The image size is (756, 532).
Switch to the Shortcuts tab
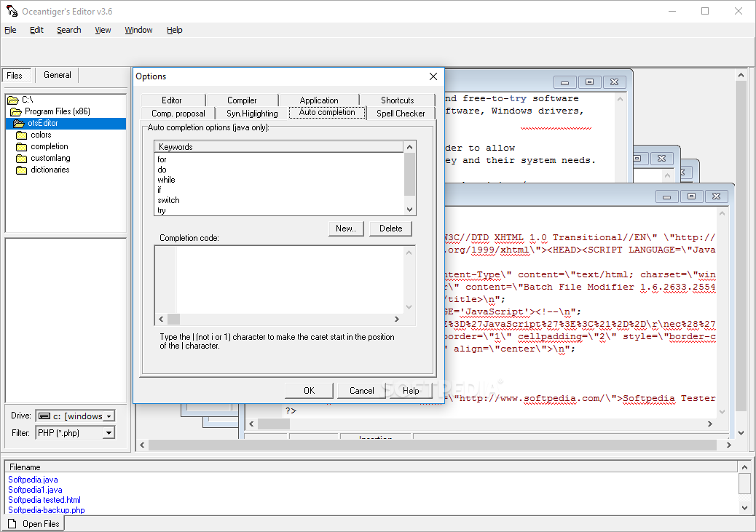397,100
